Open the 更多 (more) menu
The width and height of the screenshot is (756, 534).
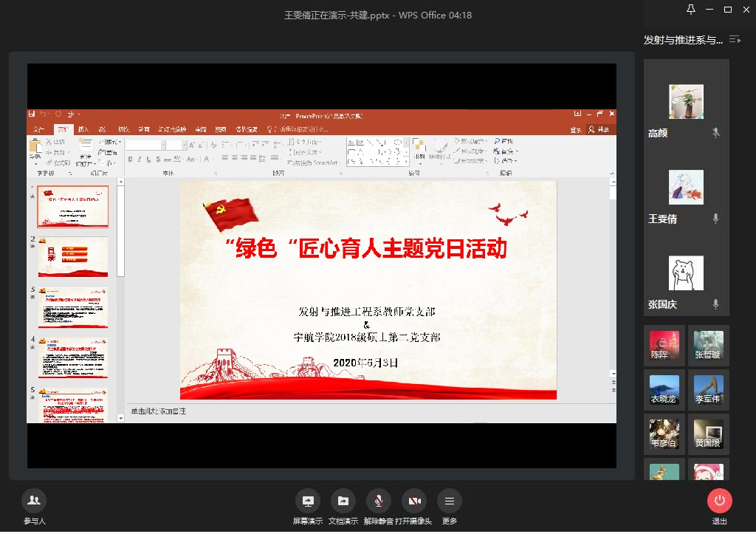(x=449, y=501)
